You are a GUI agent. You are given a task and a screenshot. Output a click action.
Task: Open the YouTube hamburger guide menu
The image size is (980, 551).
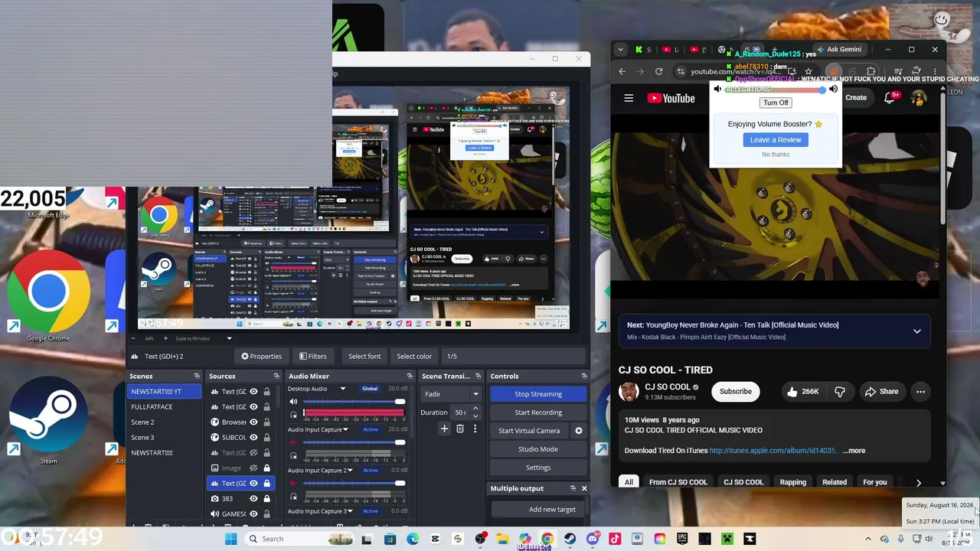point(629,98)
